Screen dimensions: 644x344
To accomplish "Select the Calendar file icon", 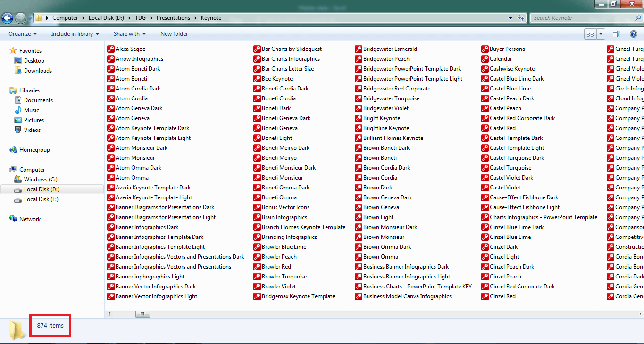I will point(485,59).
